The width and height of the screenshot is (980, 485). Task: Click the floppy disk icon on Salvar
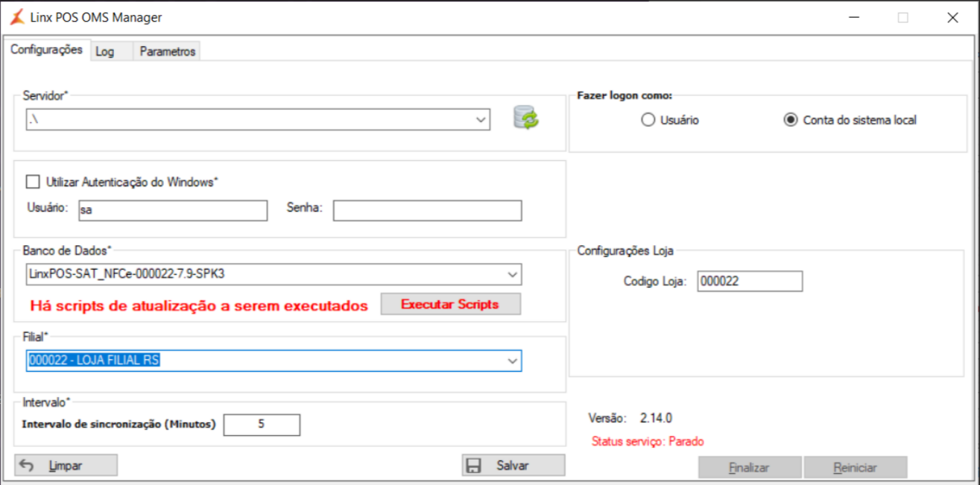coord(473,466)
